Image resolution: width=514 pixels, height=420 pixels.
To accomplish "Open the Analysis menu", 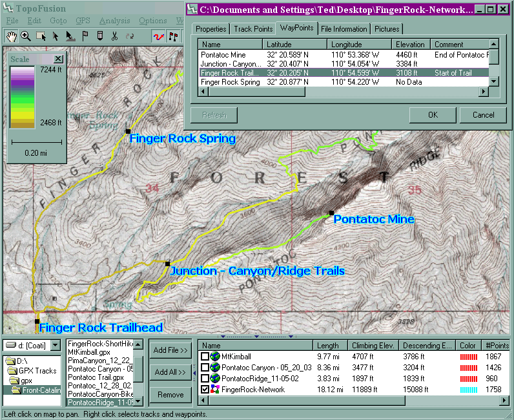I will pyautogui.click(x=114, y=21).
